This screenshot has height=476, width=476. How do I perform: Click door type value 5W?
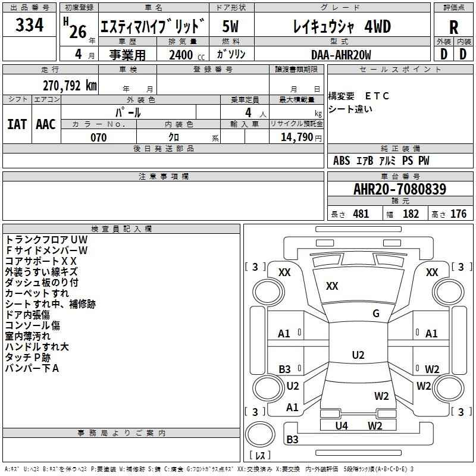coord(230,26)
